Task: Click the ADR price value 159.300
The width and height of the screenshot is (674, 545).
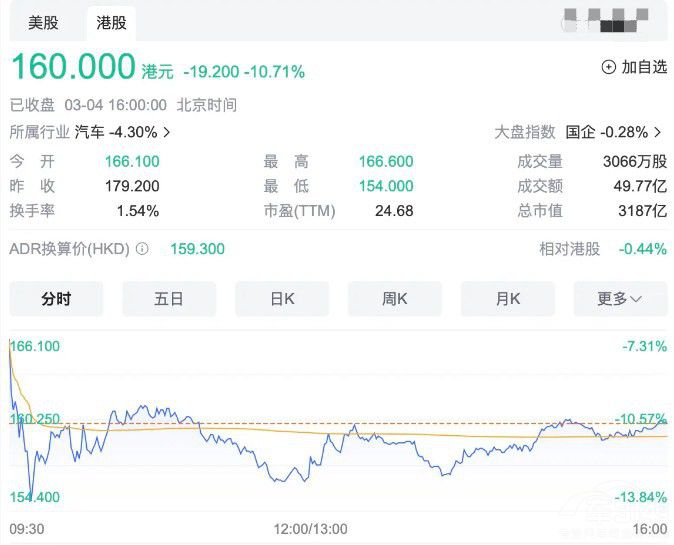Action: [x=199, y=249]
